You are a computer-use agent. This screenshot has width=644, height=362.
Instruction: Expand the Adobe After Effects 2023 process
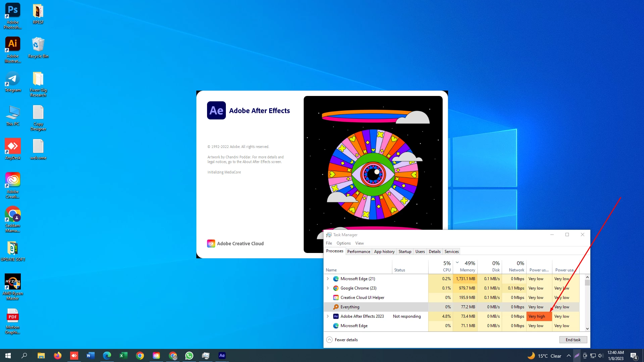(328, 316)
